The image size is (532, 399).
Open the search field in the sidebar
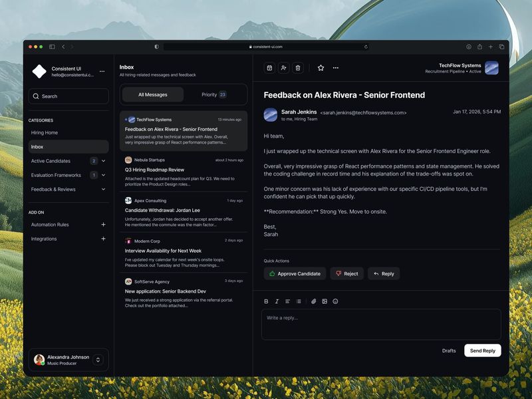tap(68, 96)
